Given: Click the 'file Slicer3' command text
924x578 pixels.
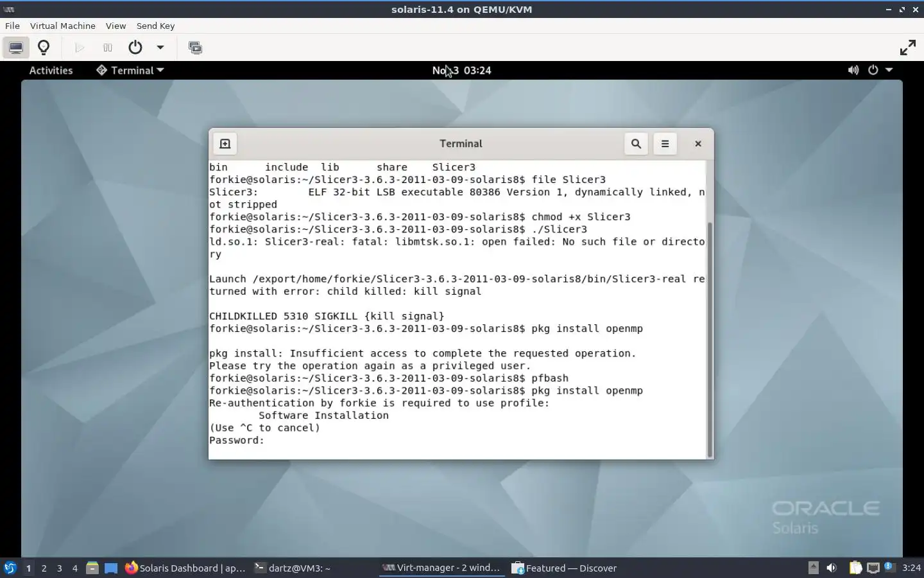Looking at the screenshot, I should pyautogui.click(x=569, y=180).
